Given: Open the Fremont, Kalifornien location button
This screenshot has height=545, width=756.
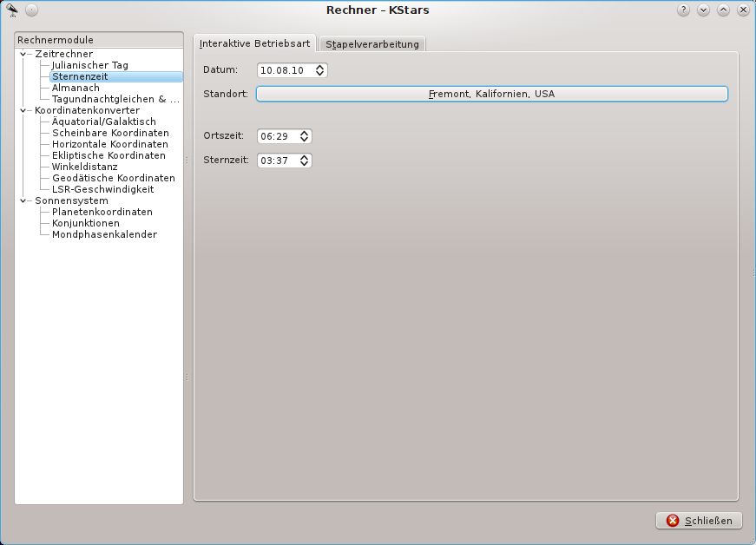Looking at the screenshot, I should (x=491, y=94).
